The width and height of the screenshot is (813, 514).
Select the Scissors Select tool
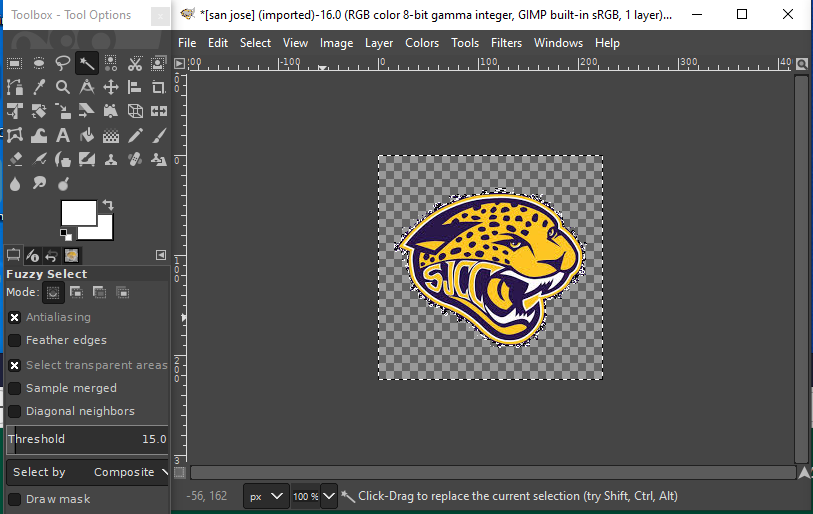[x=135, y=63]
